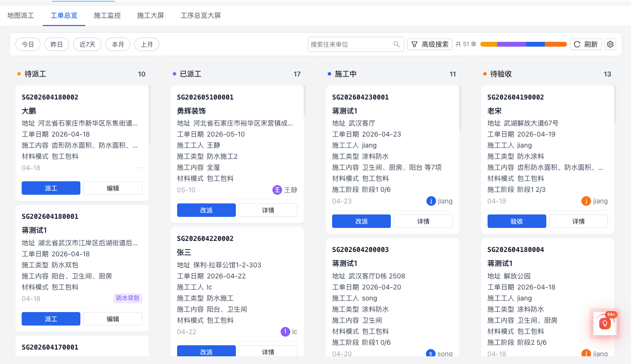Click lc avatar on 张三 card
Screen dimensions: 631x364
coord(285,332)
